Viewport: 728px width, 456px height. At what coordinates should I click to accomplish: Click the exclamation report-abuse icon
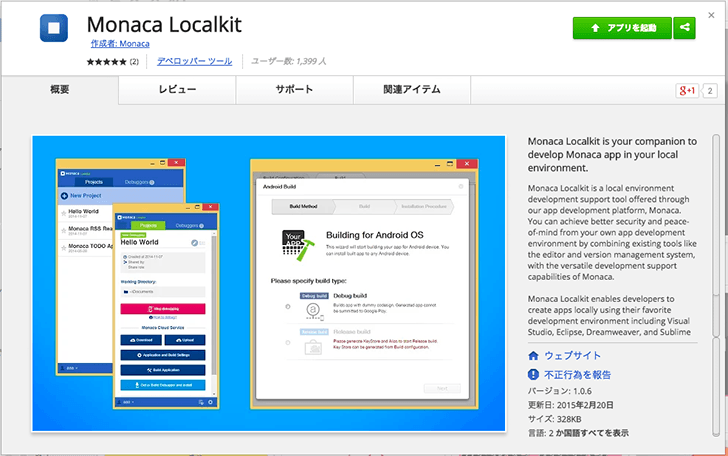533,374
